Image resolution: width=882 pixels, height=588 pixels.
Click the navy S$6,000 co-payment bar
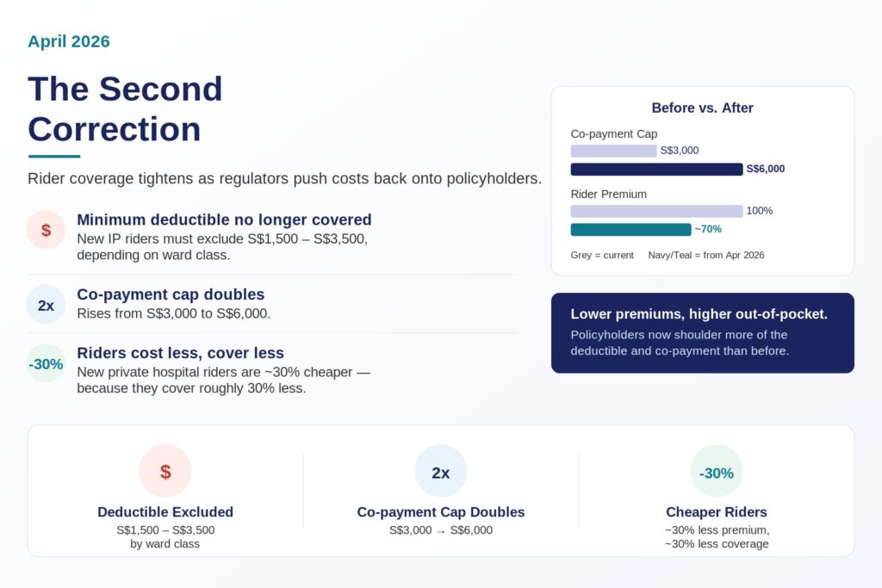[x=657, y=170]
